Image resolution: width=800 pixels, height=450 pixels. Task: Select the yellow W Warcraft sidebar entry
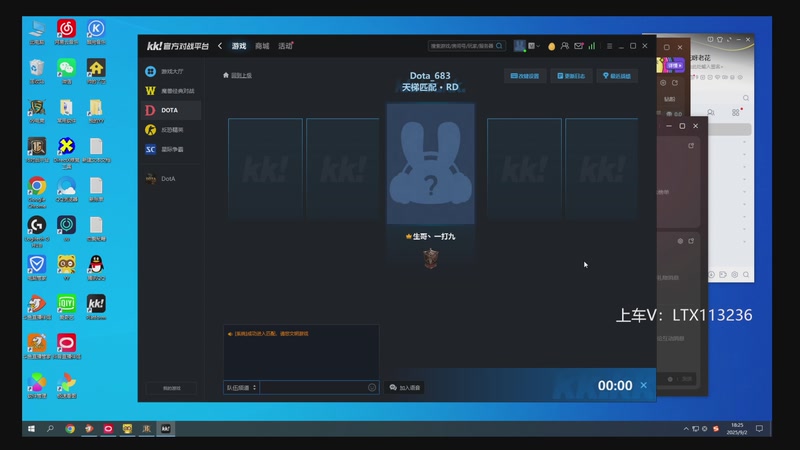(171, 91)
